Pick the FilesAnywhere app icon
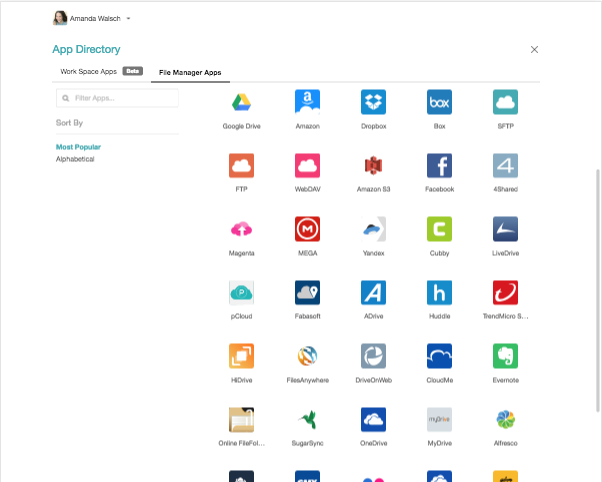This screenshot has height=482, width=602. point(308,356)
